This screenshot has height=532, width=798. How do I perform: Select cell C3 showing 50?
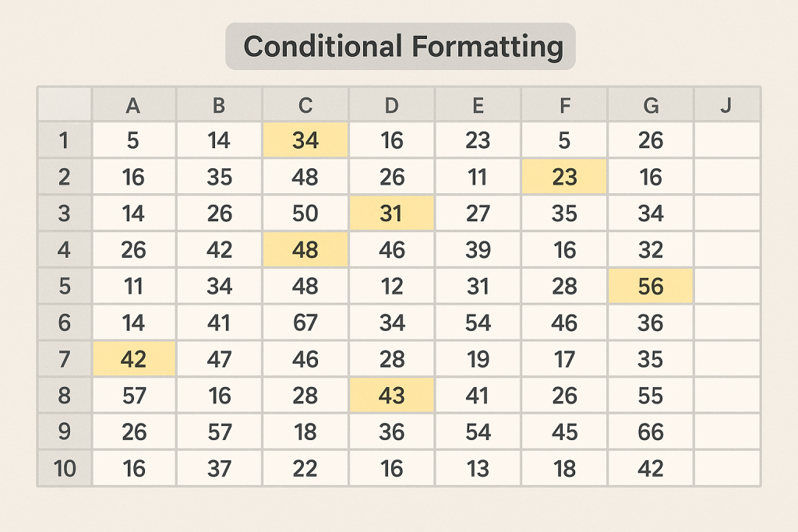[x=305, y=213]
